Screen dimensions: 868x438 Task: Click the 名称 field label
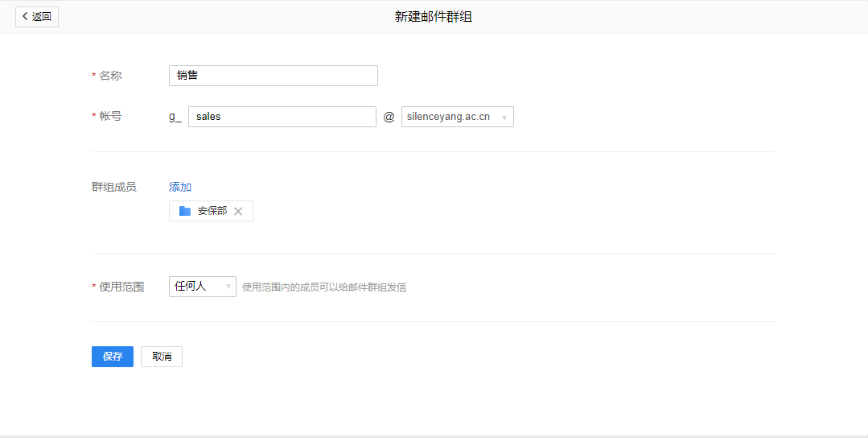[110, 76]
